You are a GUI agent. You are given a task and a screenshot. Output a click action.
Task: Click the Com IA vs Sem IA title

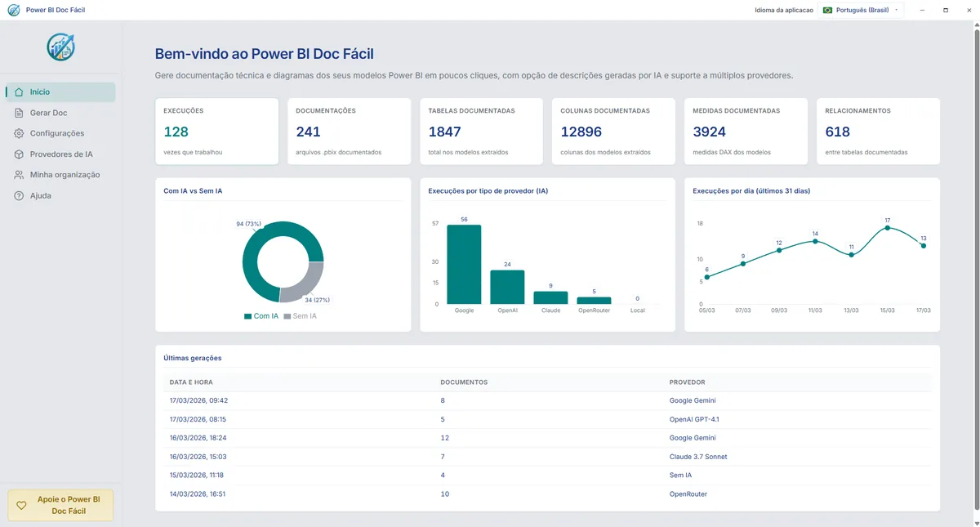point(193,191)
